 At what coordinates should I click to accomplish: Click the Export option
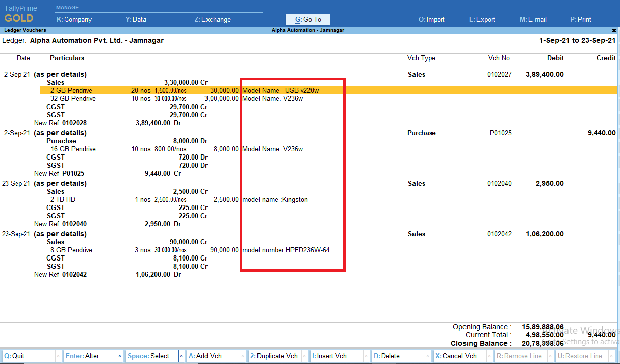coord(482,19)
